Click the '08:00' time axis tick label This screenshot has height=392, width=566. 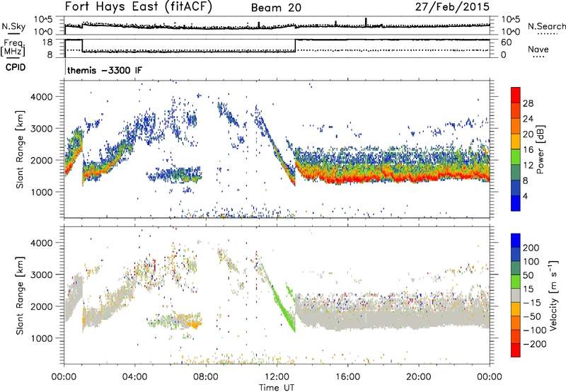(206, 377)
